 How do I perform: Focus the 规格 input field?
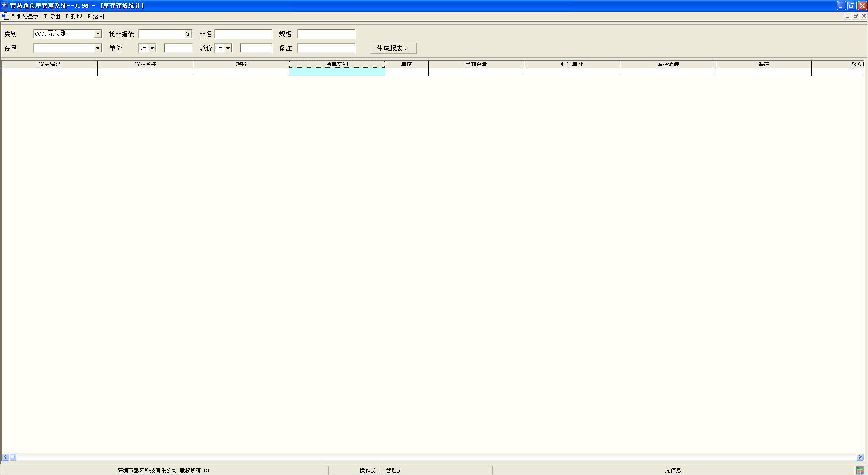point(327,34)
